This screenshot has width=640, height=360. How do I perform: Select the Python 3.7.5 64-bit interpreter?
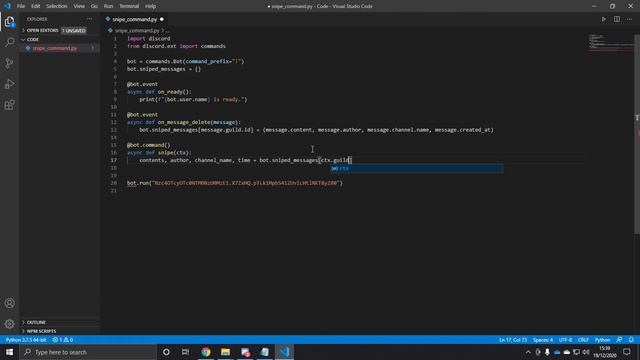point(26,340)
